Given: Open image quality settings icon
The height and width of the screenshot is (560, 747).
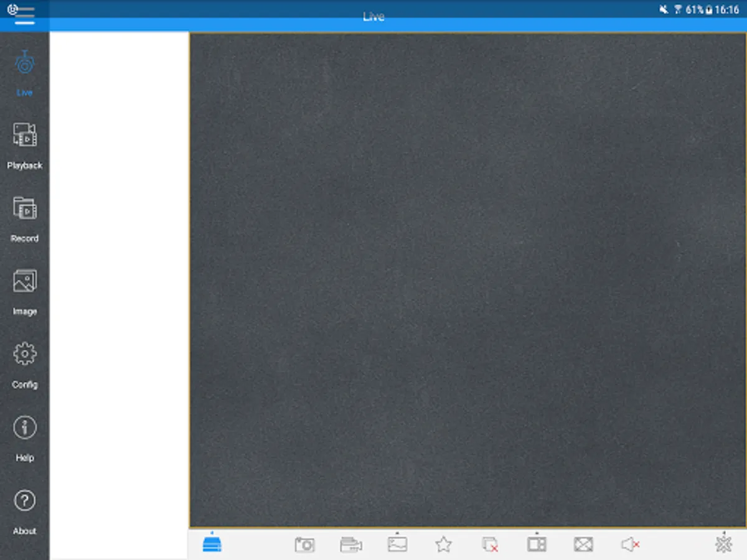Looking at the screenshot, I should pos(397,544).
